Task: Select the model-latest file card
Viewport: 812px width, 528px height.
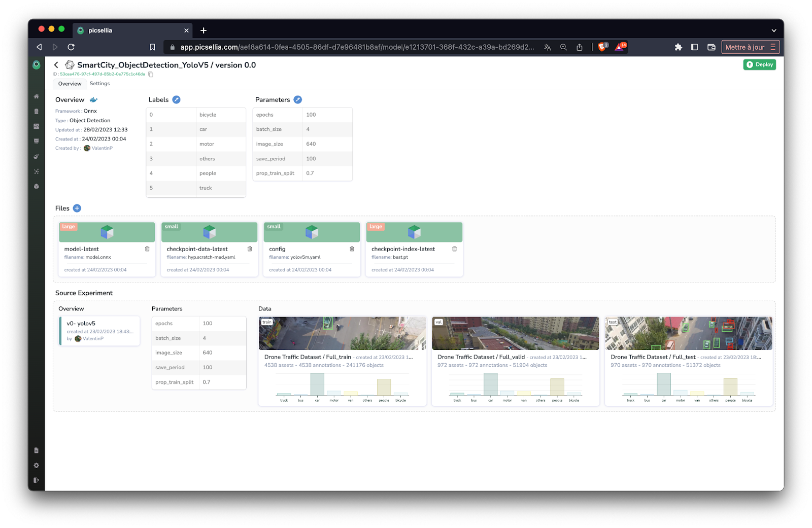Action: 107,250
